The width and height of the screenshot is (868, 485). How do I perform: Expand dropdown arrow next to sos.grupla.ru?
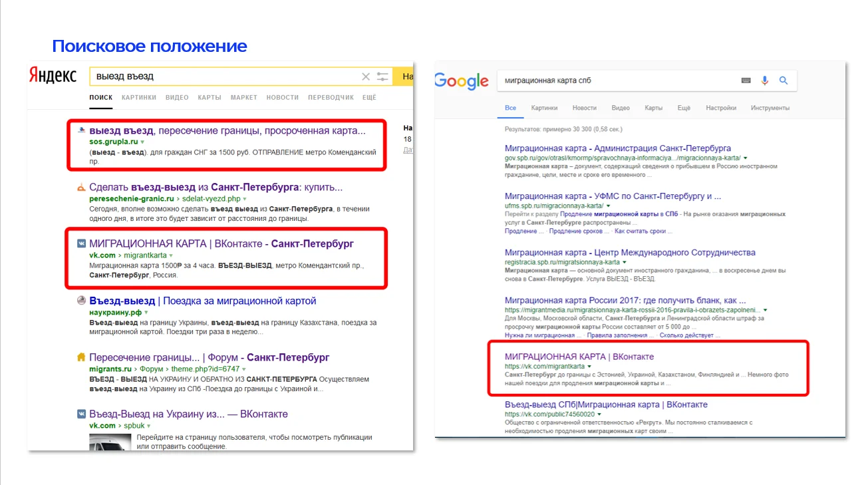[x=142, y=142]
